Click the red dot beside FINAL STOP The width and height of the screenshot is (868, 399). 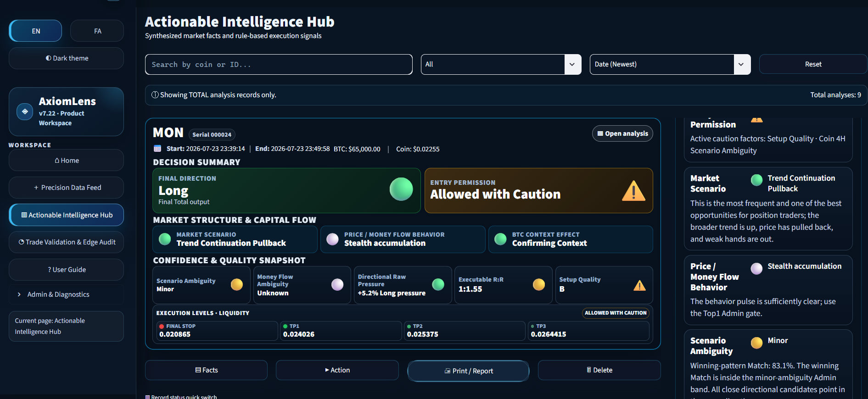tap(162, 327)
